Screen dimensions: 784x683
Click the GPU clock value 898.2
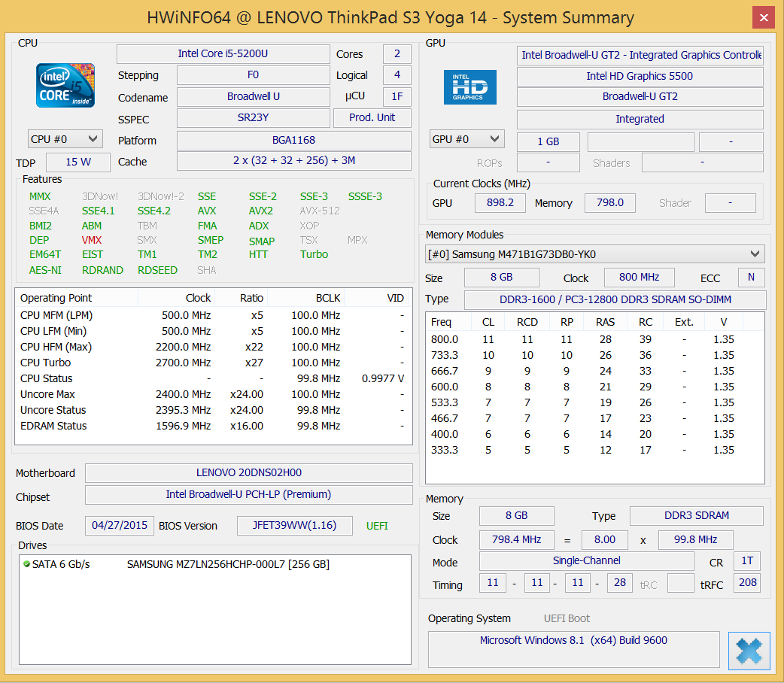tap(500, 202)
